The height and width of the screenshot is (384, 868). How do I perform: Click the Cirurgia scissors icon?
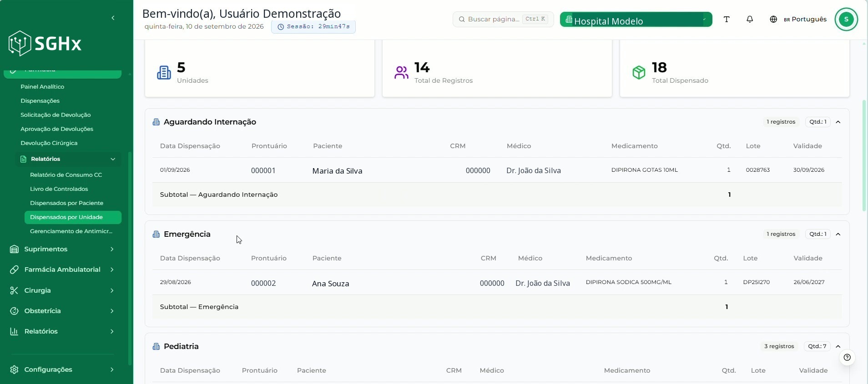click(14, 290)
